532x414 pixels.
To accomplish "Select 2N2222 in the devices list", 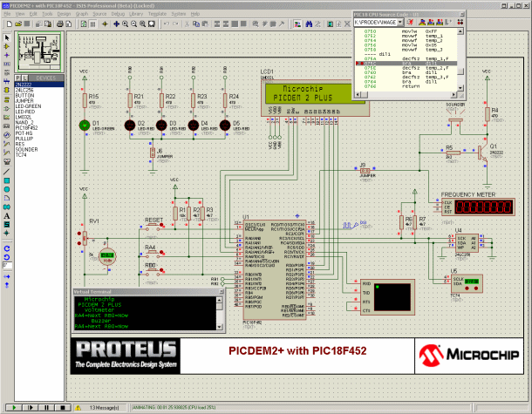I will click(39, 85).
